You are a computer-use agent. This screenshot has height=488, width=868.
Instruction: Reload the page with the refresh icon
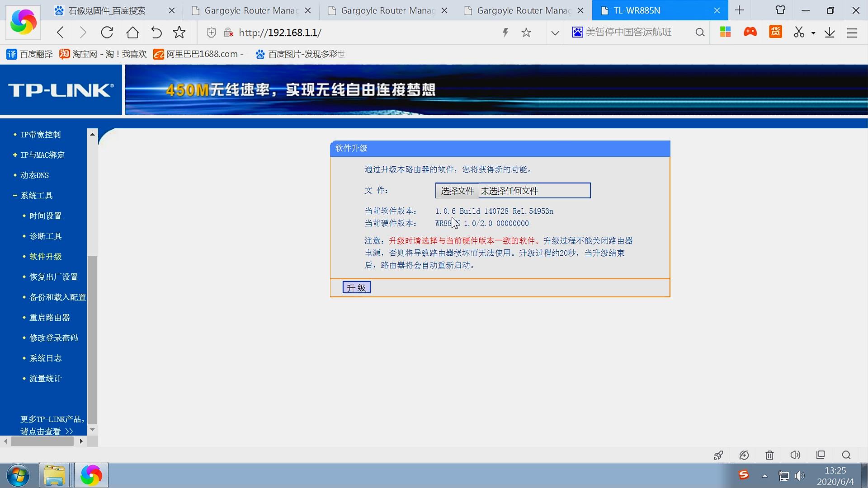107,33
